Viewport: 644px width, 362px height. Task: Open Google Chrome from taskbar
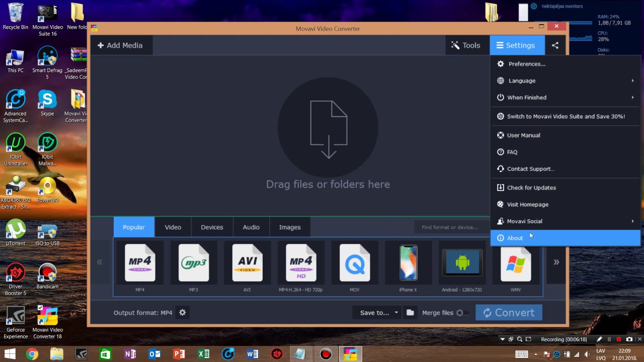pyautogui.click(x=32, y=354)
